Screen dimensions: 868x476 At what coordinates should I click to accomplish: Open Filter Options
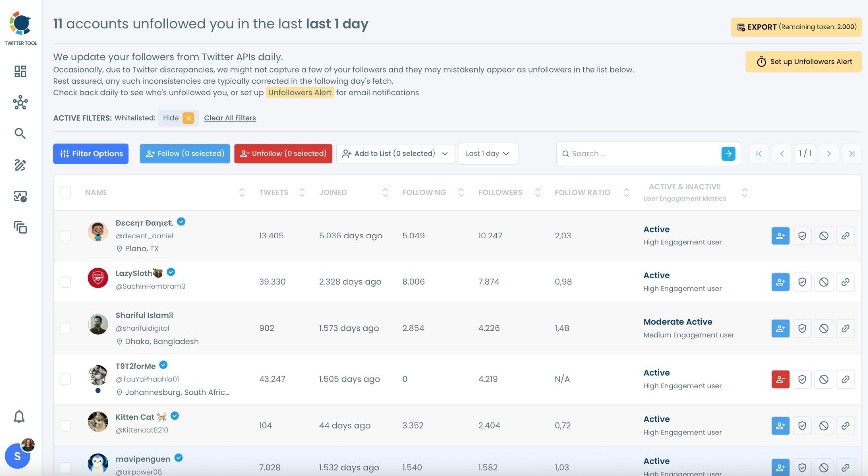click(91, 153)
